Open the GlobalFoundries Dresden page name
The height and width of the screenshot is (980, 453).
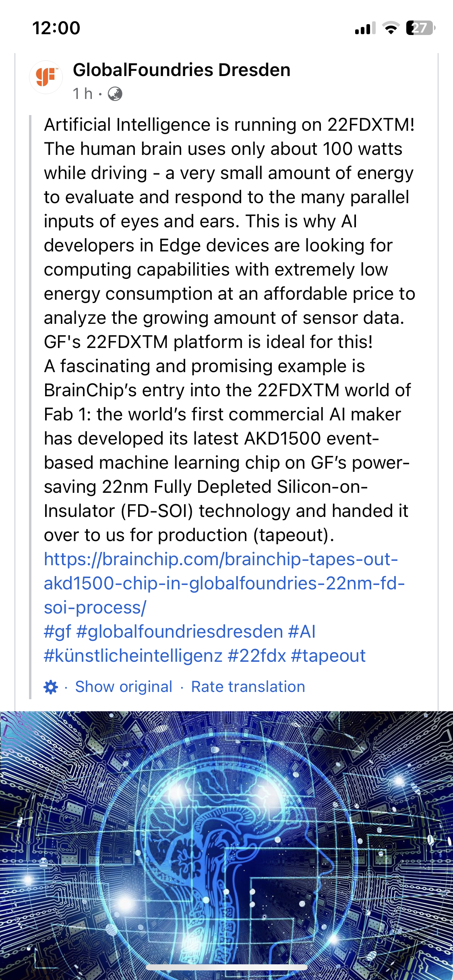click(x=182, y=70)
